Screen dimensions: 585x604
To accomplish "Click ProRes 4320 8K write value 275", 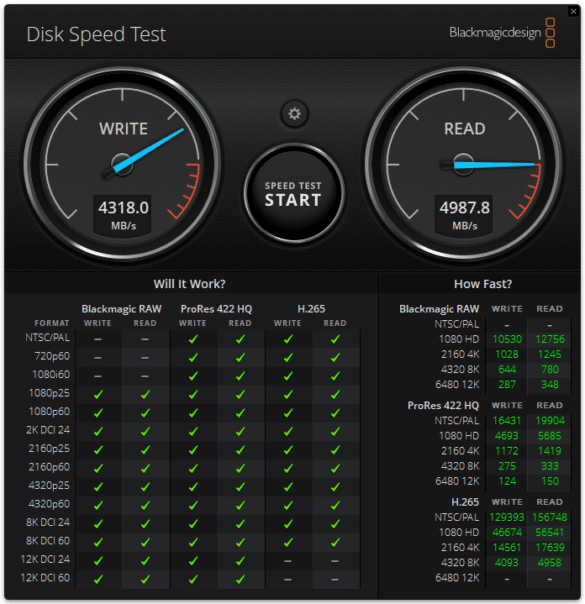I will [x=507, y=466].
